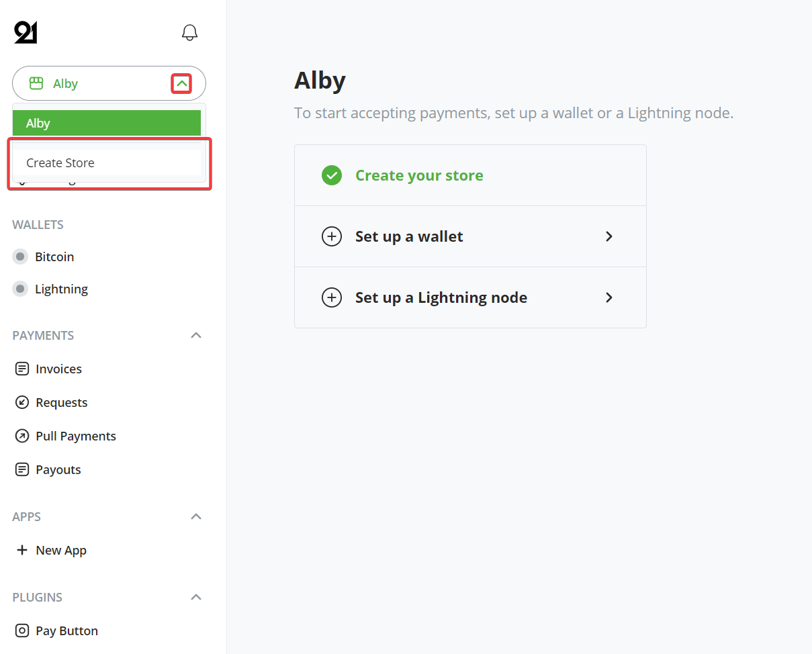Screen dimensions: 812x654
Task: Click the Requests arrow icon
Action: 22,402
